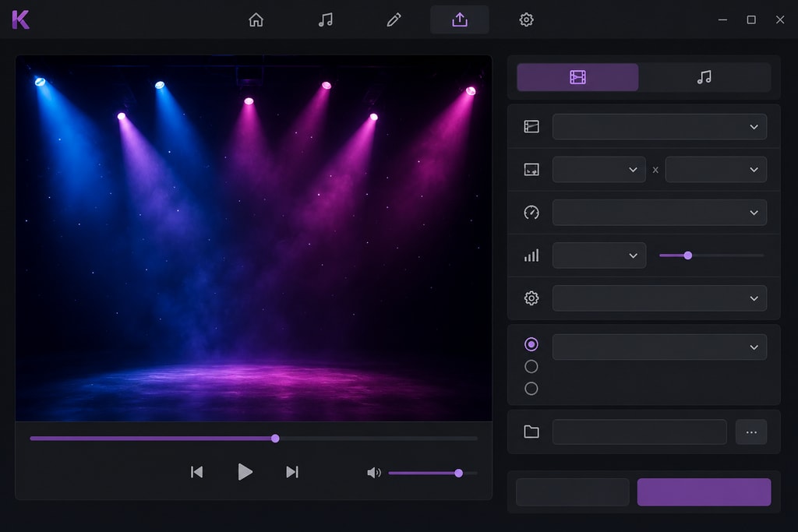Skip to next track
This screenshot has width=798, height=532.
click(292, 472)
